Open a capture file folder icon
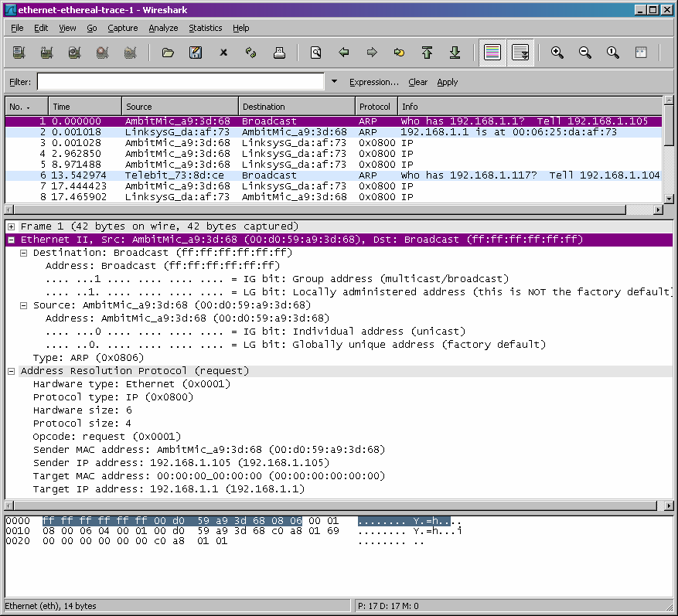The width and height of the screenshot is (678, 616). point(168,53)
